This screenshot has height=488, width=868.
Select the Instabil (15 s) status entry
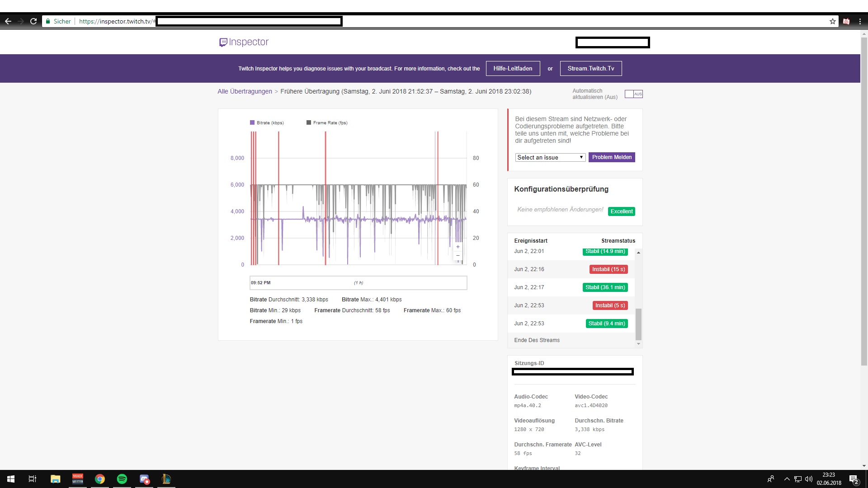[x=608, y=269]
